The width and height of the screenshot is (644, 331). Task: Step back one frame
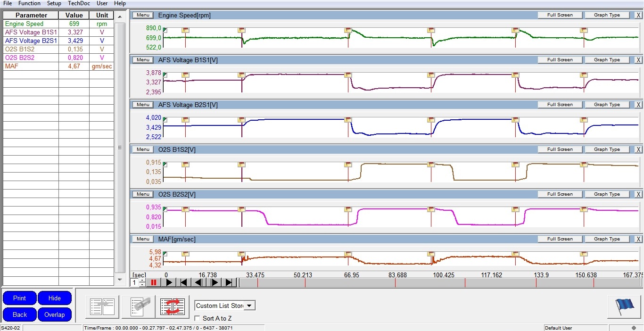[199, 282]
